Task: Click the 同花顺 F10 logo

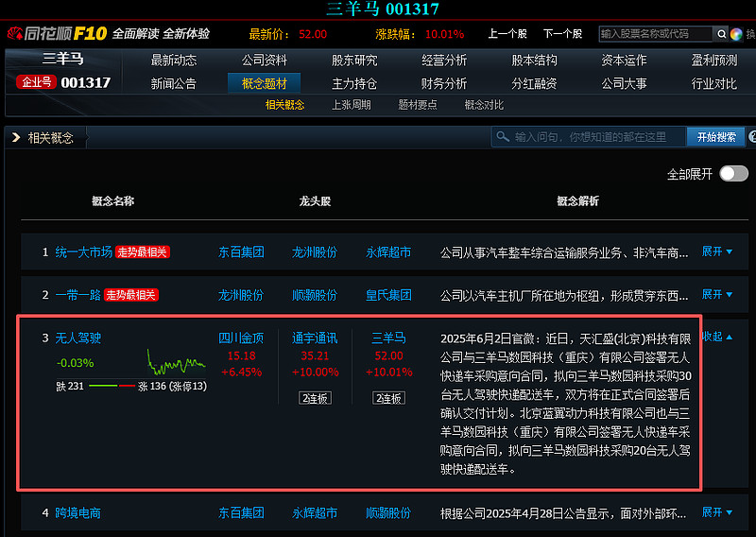Action: click(58, 33)
